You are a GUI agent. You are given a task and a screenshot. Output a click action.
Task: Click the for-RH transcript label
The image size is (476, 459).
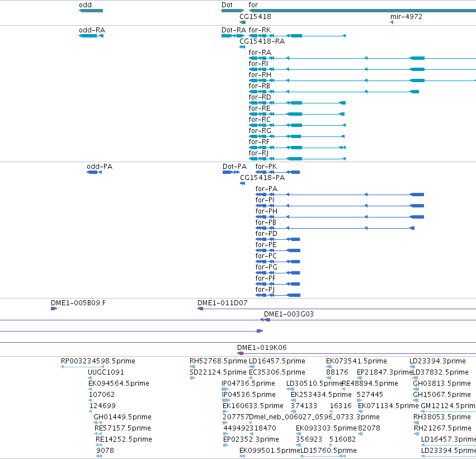260,74
